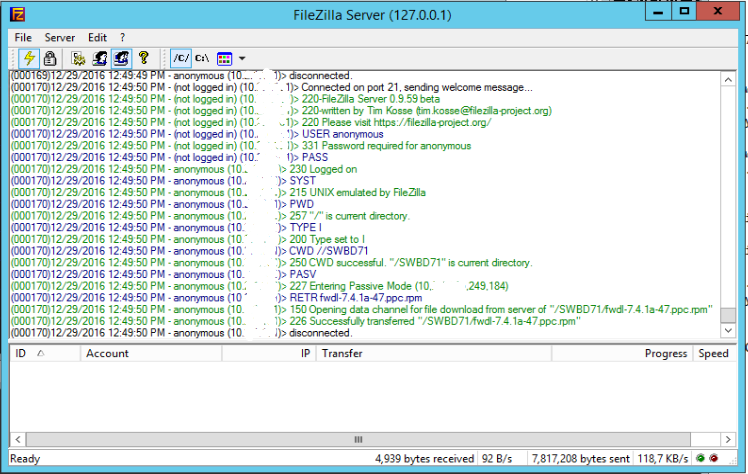The width and height of the screenshot is (748, 474).
Task: Open the Groups dialog toolbar icon
Action: (x=121, y=58)
